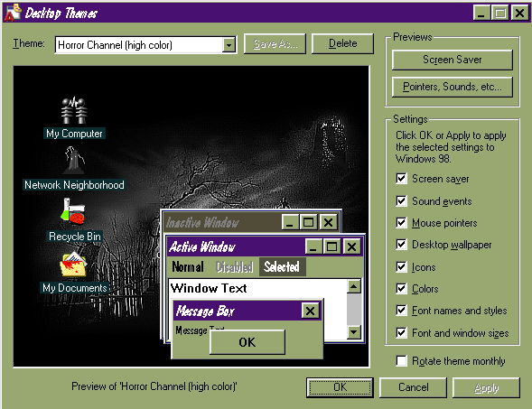The width and height of the screenshot is (532, 409).
Task: Click the 'Preview of Horror Channel' caption text
Action: pos(154,386)
